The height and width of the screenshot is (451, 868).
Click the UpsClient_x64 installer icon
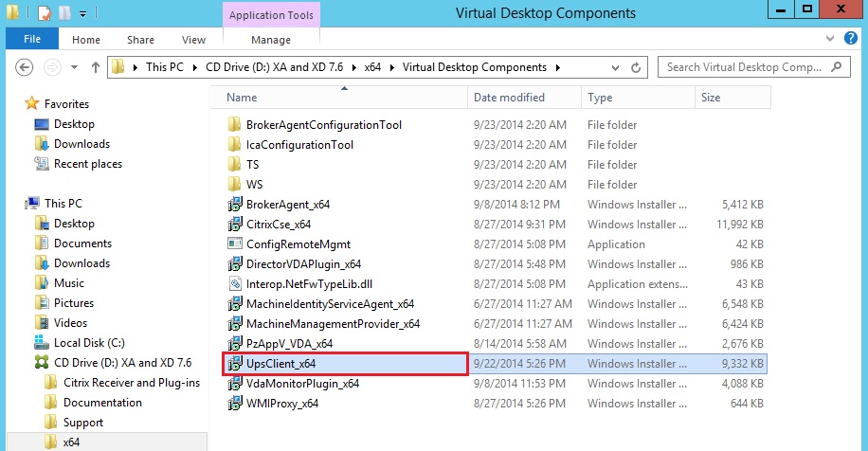[x=234, y=364]
